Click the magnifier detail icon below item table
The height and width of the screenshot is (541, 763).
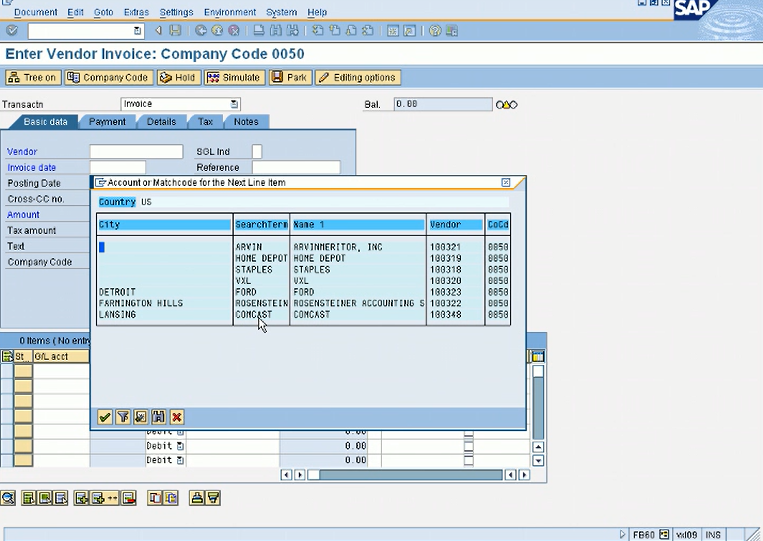(8, 498)
